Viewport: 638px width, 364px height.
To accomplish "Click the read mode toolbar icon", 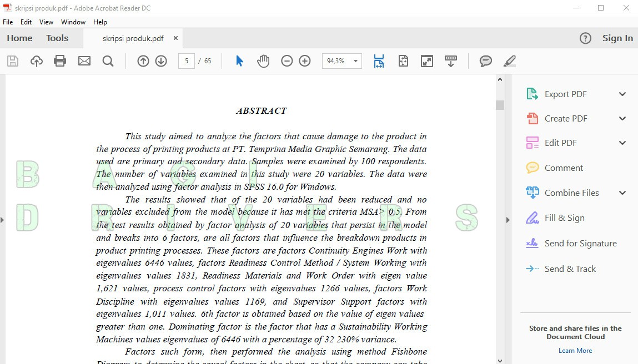I will pyautogui.click(x=450, y=61).
